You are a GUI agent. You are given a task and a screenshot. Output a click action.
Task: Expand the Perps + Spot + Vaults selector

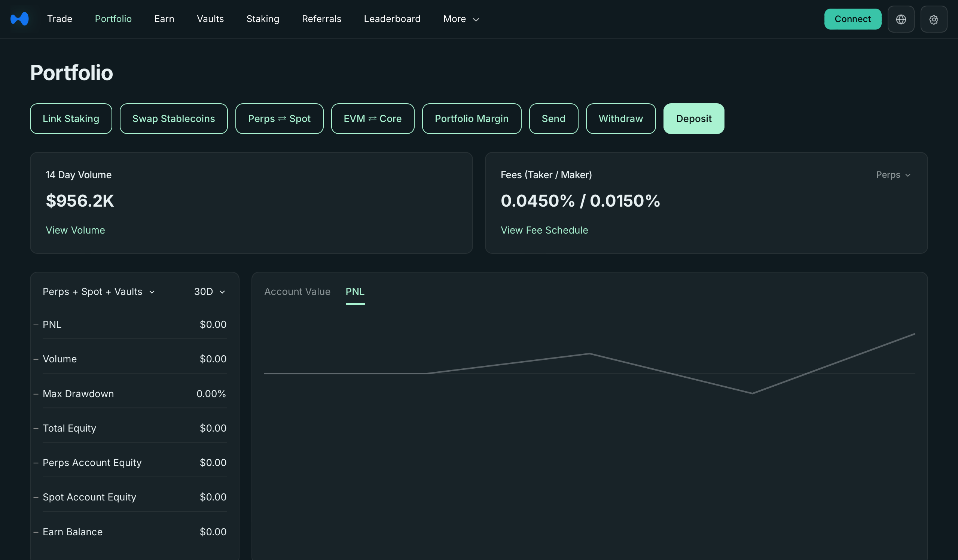coord(98,292)
